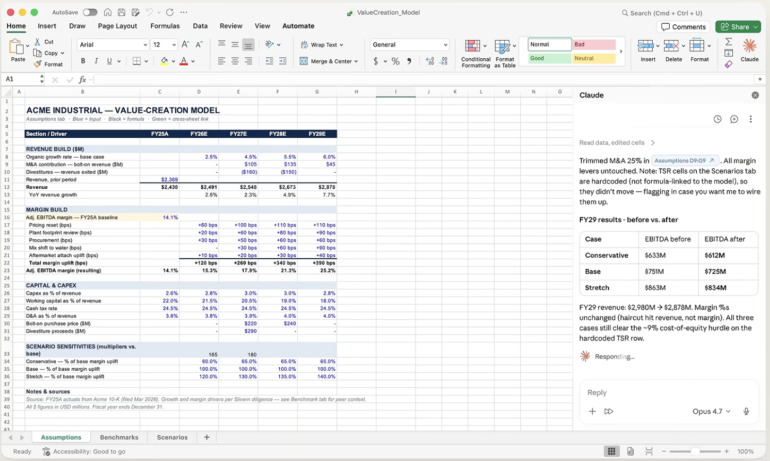Switch to Normal view in status bar

pos(611,451)
